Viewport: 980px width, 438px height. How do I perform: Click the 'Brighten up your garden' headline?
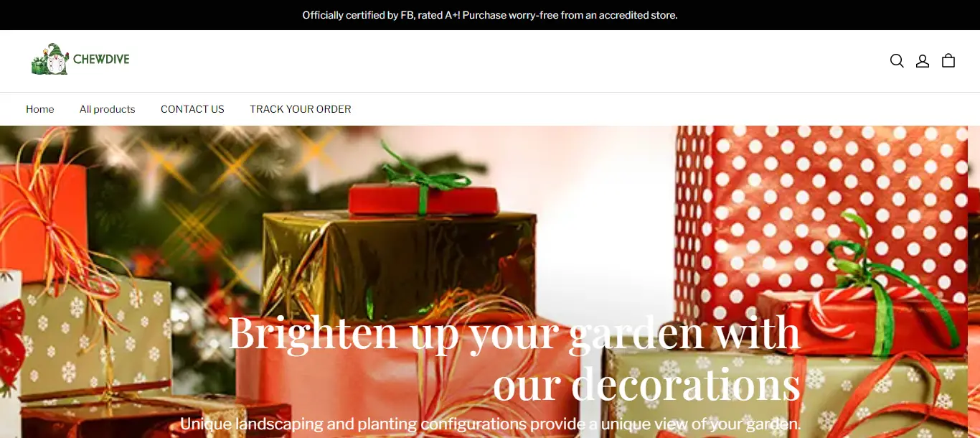click(x=514, y=358)
